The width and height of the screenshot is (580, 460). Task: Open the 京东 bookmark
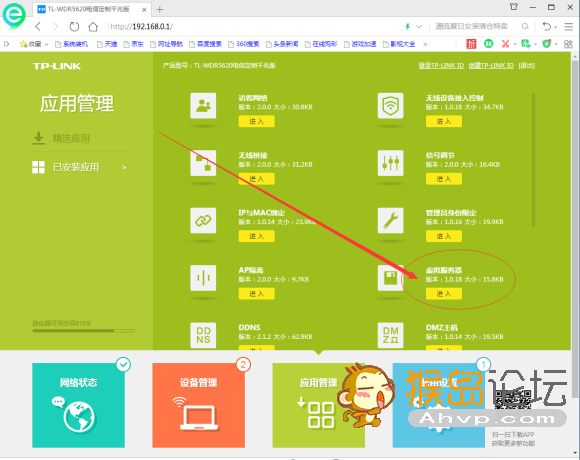pyautogui.click(x=134, y=44)
